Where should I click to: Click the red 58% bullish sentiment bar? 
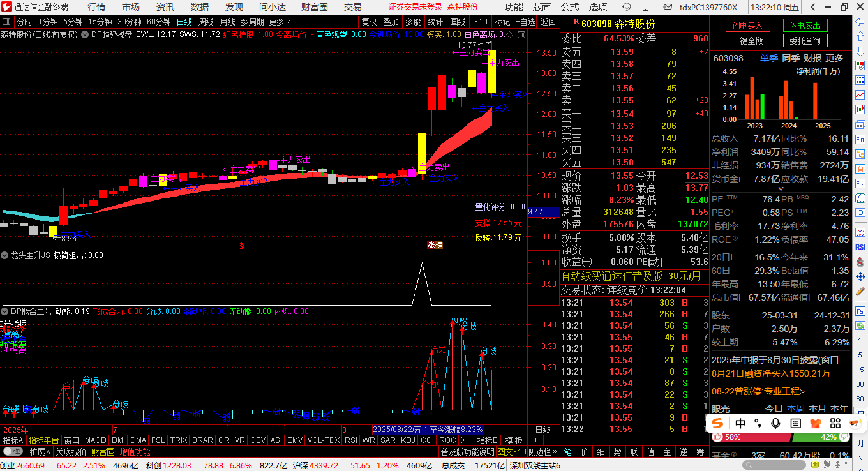tap(752, 437)
